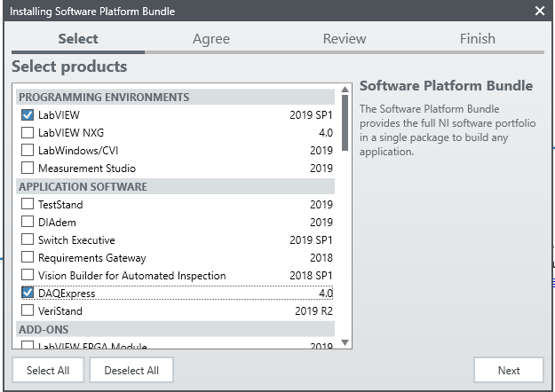555x392 pixels.
Task: Click the Deselect All button
Action: point(131,370)
